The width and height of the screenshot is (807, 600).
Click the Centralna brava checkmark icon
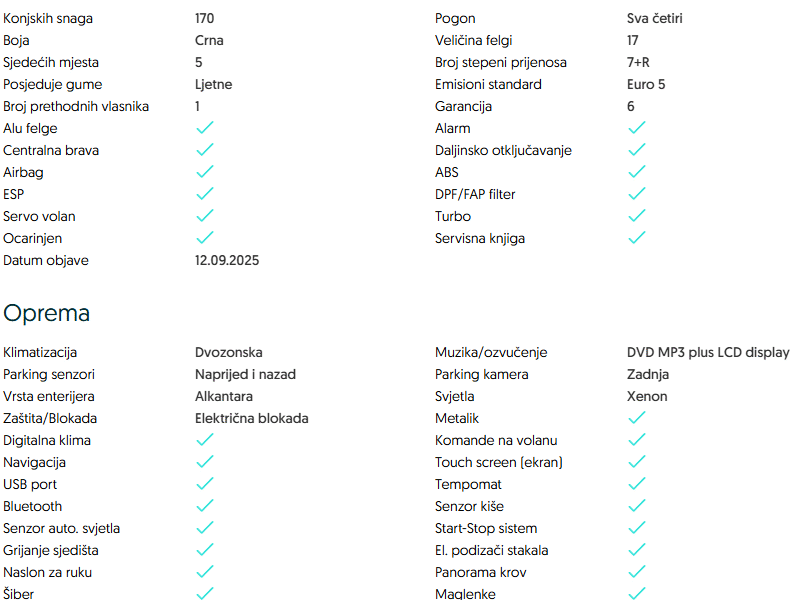[x=205, y=150]
